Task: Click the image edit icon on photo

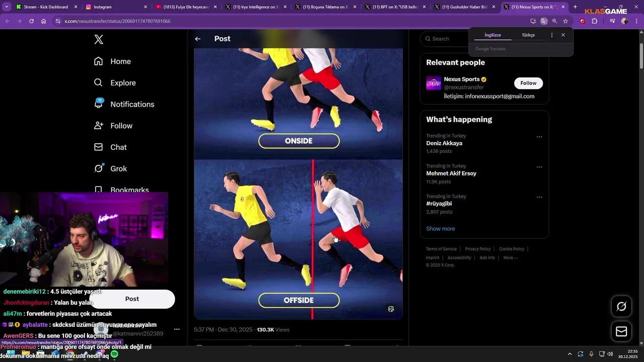Action: (x=391, y=309)
